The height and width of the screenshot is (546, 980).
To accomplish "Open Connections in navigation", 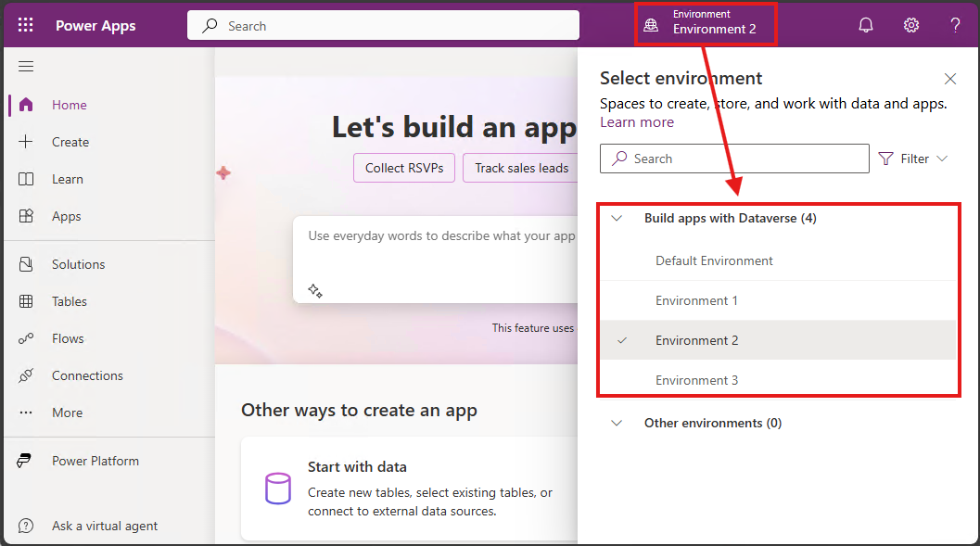I will coord(87,375).
